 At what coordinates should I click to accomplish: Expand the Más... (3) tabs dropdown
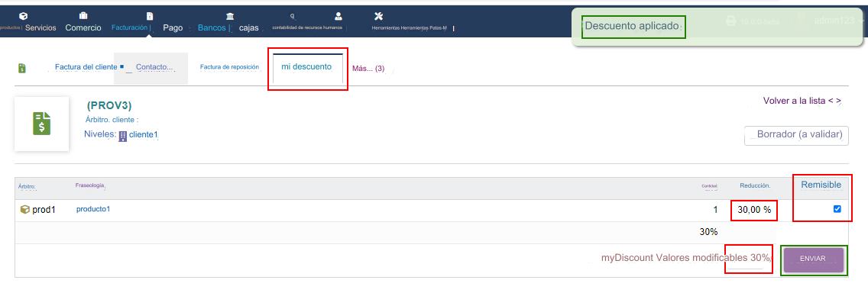click(368, 69)
